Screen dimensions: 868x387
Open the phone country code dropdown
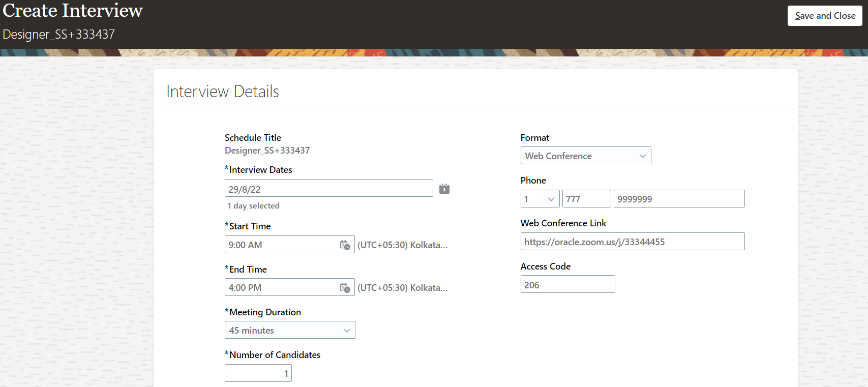(x=550, y=199)
